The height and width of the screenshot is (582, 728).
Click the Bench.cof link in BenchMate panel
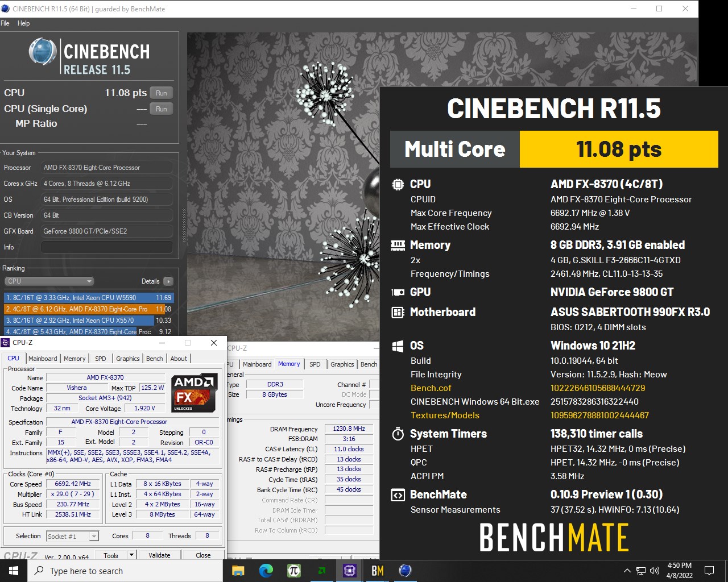point(431,388)
